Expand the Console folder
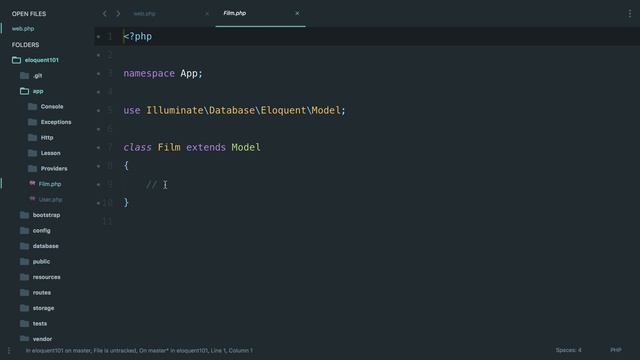The image size is (640, 360). click(x=46, y=107)
